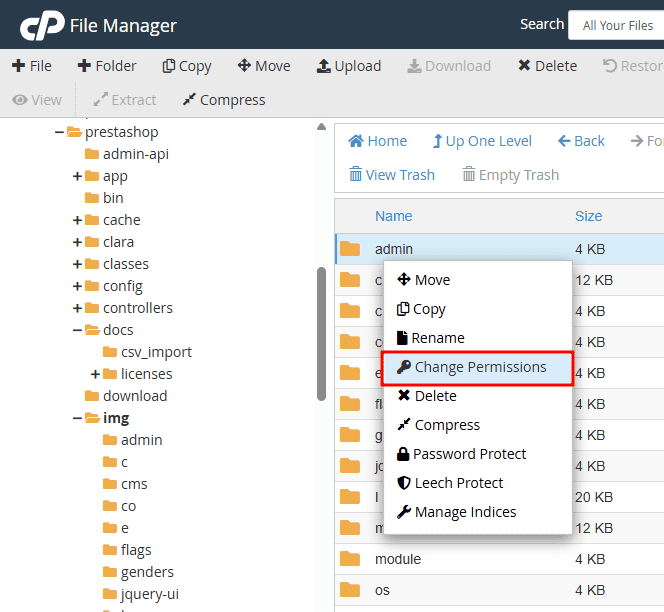Open the Upload tool
Screen dimensions: 664x612
pyautogui.click(x=349, y=66)
